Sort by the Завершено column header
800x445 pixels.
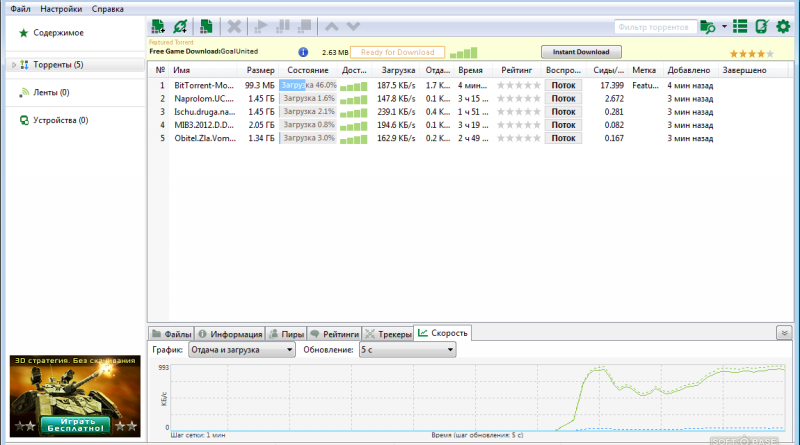(x=744, y=70)
